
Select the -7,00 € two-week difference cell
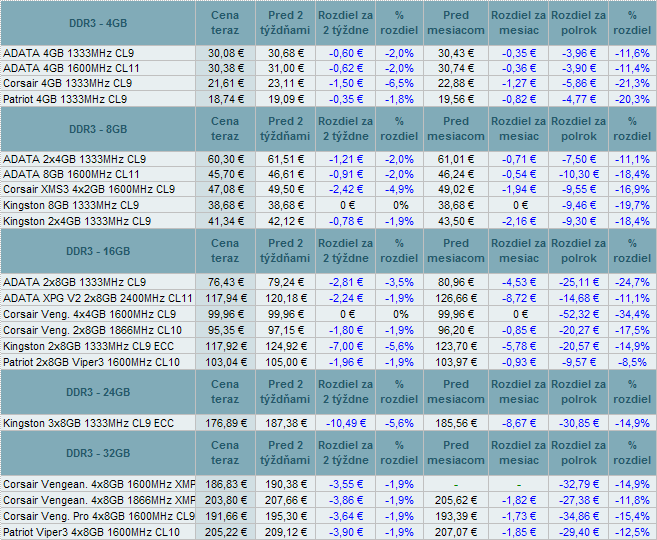[346, 346]
